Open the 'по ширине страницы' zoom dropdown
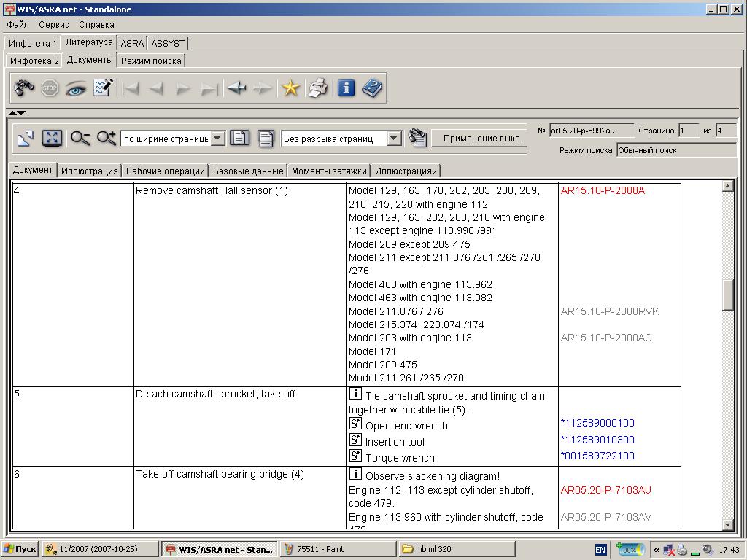The image size is (747, 560). [217, 139]
